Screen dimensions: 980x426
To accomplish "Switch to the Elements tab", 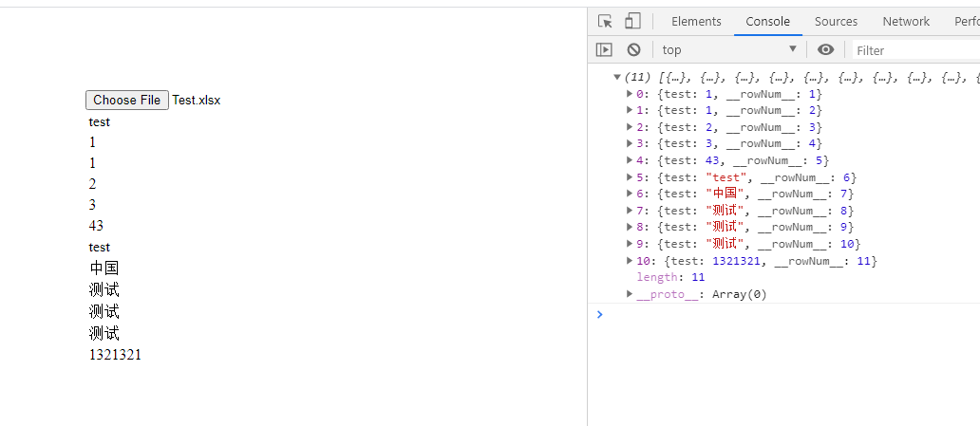I will tap(696, 21).
